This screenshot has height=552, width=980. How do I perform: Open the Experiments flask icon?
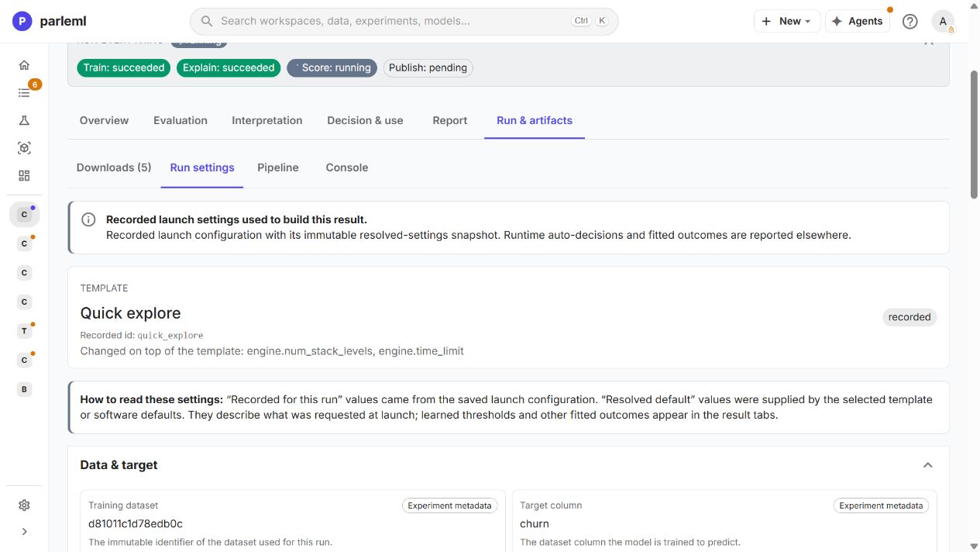pyautogui.click(x=24, y=120)
